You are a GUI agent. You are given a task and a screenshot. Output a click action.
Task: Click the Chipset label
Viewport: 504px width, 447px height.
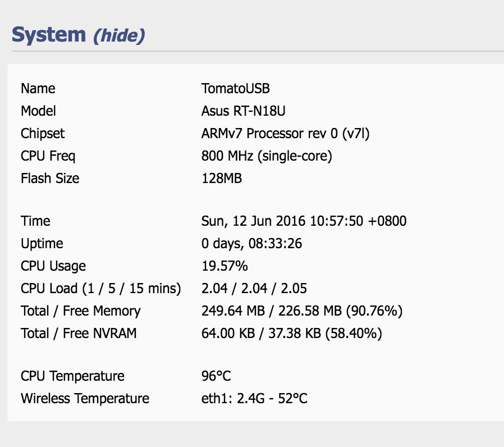click(43, 134)
